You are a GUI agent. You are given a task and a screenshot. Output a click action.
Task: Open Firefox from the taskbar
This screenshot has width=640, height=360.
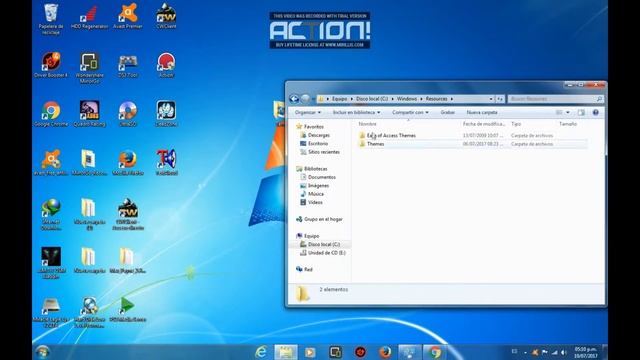(384, 352)
